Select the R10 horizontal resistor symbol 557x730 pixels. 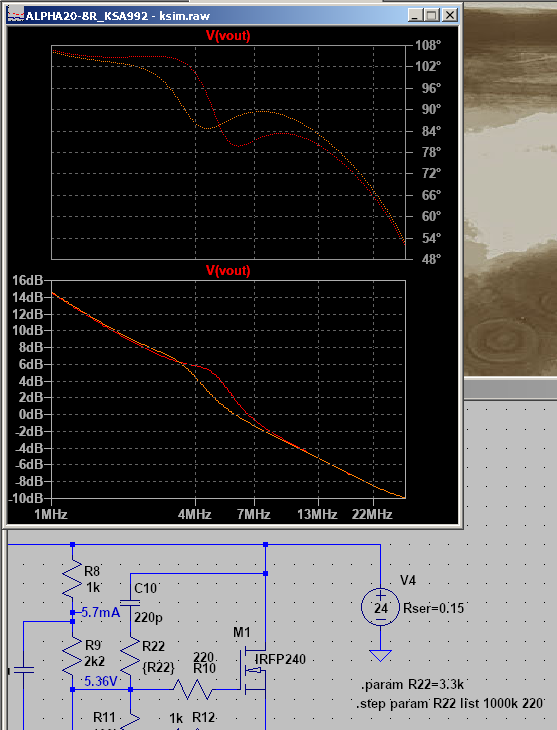(x=193, y=689)
